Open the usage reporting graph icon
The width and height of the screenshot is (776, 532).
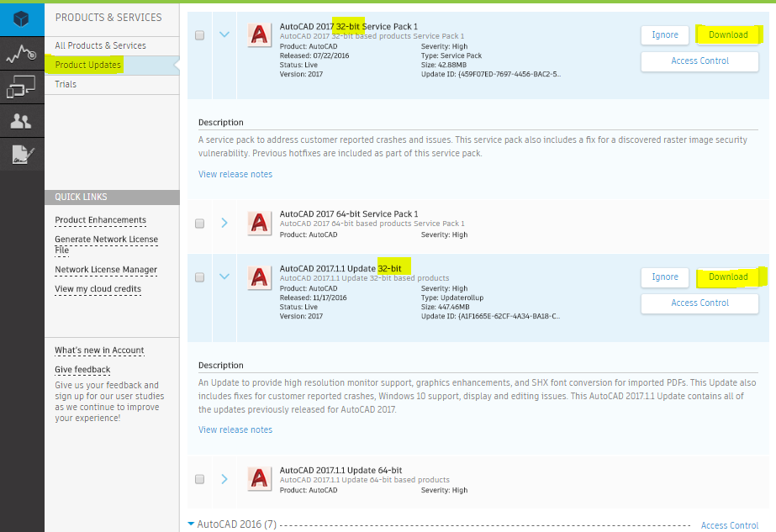pos(21,53)
